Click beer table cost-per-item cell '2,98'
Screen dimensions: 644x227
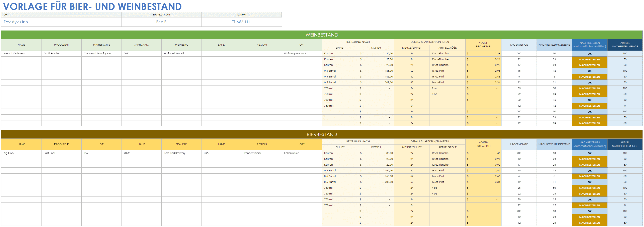483,170
